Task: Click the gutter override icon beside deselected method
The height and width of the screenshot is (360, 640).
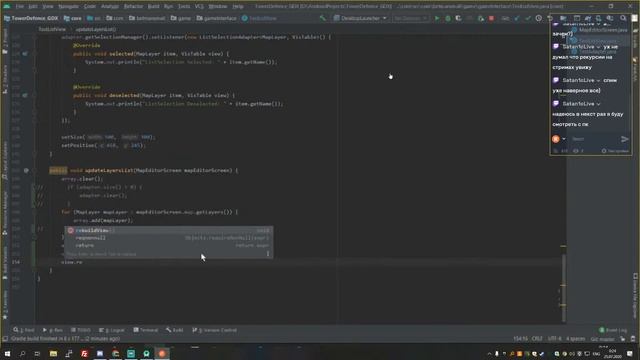Action: coord(25,95)
